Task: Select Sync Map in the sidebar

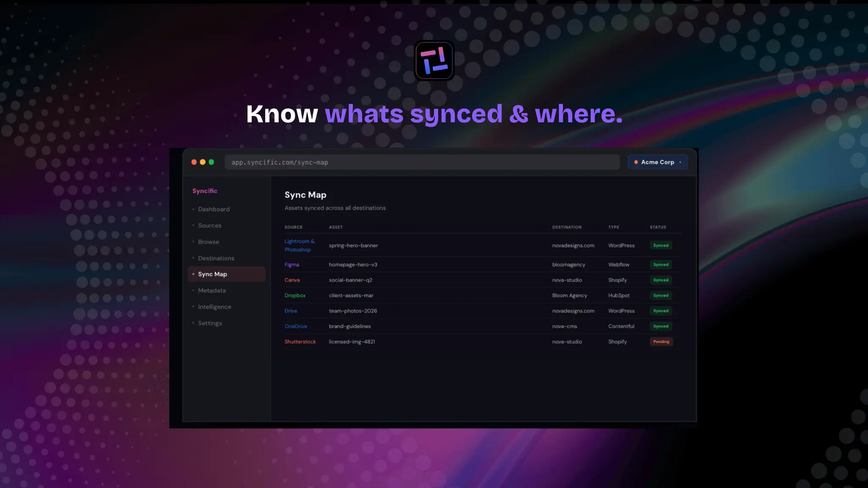Action: pos(227,274)
